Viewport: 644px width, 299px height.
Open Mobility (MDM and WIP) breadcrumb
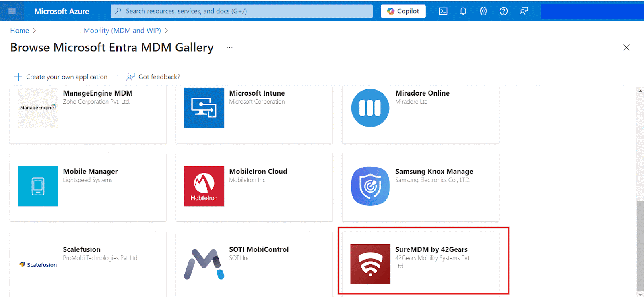pyautogui.click(x=122, y=31)
